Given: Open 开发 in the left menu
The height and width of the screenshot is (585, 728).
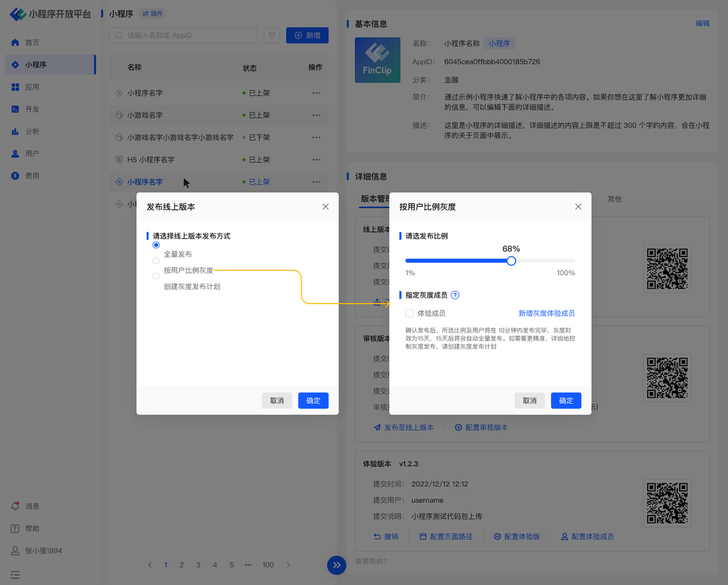Looking at the screenshot, I should pyautogui.click(x=32, y=109).
